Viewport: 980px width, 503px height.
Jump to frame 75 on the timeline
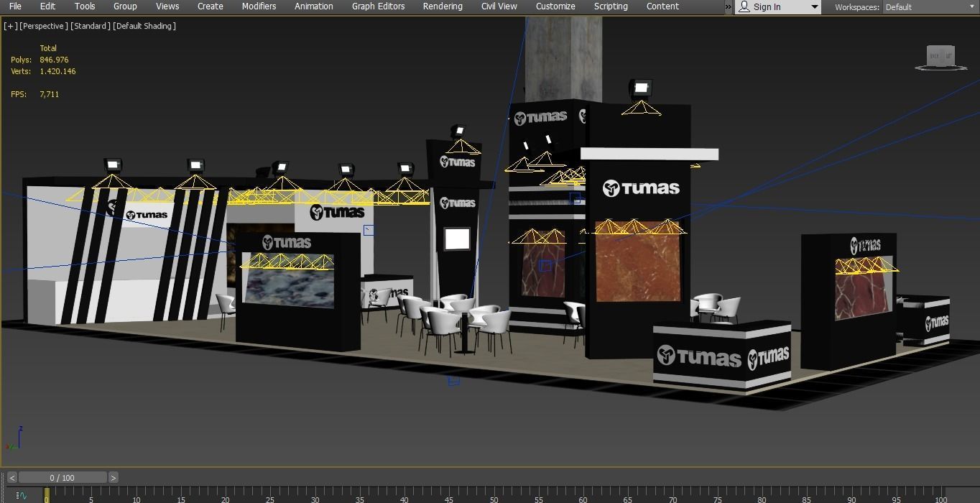click(x=717, y=499)
